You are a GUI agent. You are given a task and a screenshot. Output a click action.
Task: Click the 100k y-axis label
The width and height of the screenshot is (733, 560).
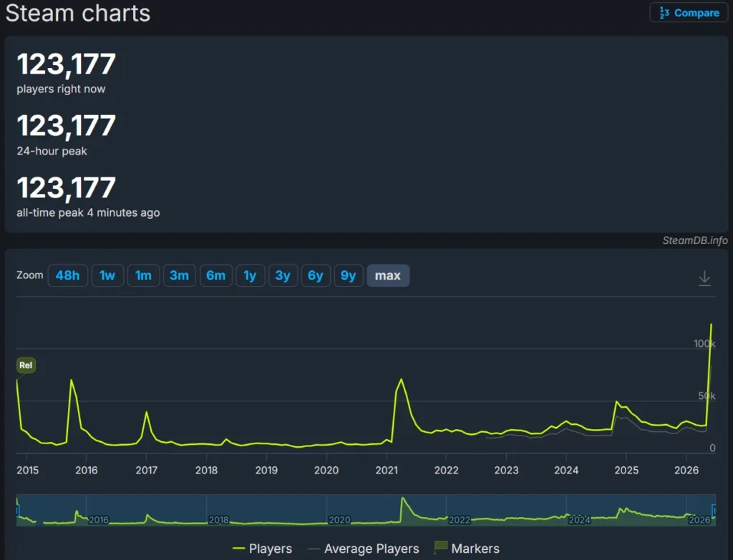704,344
